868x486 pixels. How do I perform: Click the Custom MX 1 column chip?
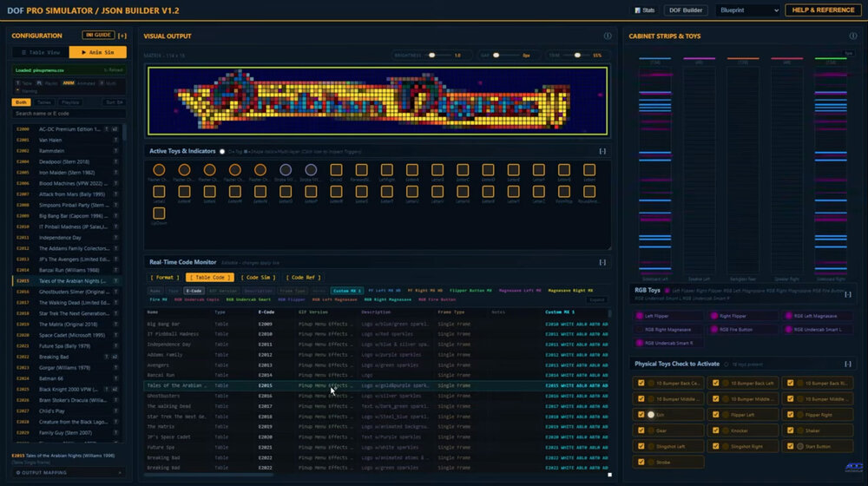[347, 291]
